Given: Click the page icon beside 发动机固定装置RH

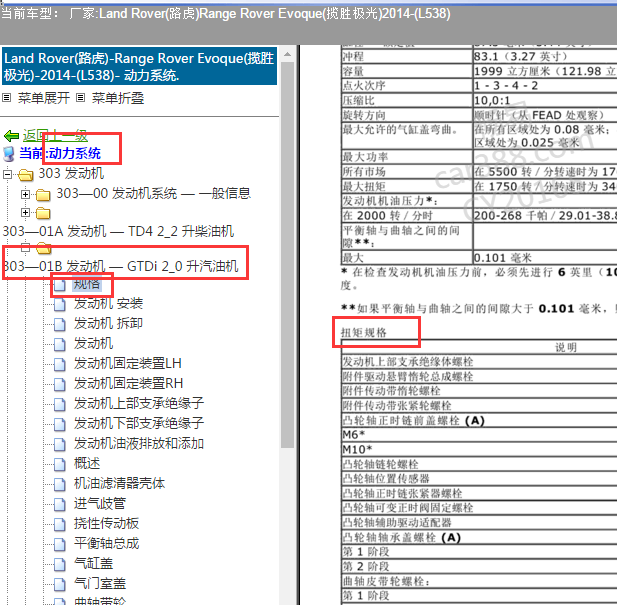Looking at the screenshot, I should [x=59, y=384].
